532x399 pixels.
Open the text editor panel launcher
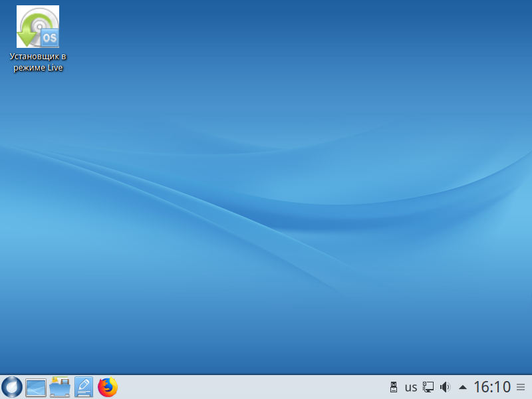[84, 387]
